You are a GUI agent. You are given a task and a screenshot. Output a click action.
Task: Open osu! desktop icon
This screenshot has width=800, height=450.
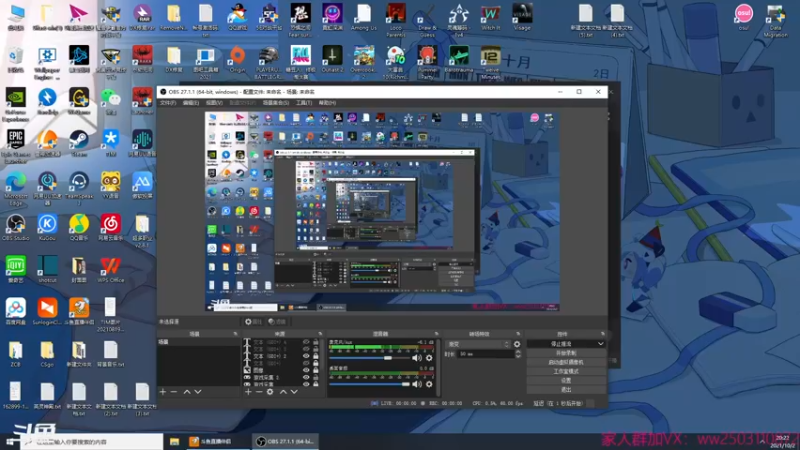[743, 17]
